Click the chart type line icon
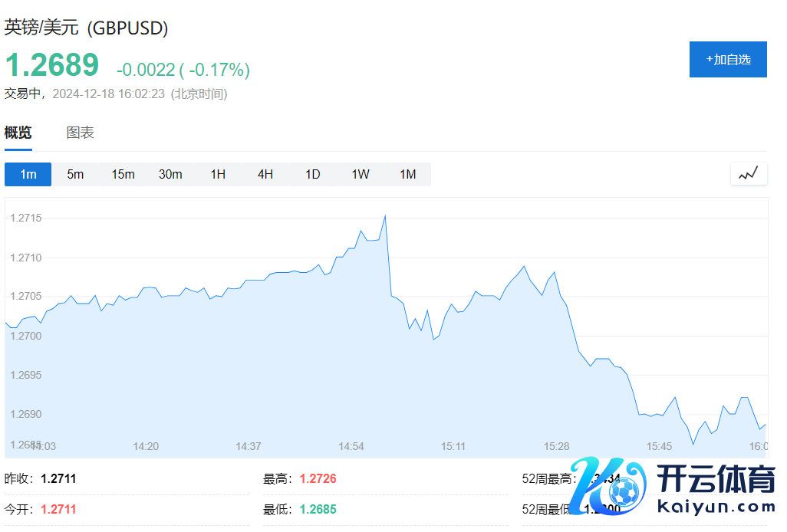 point(748,174)
